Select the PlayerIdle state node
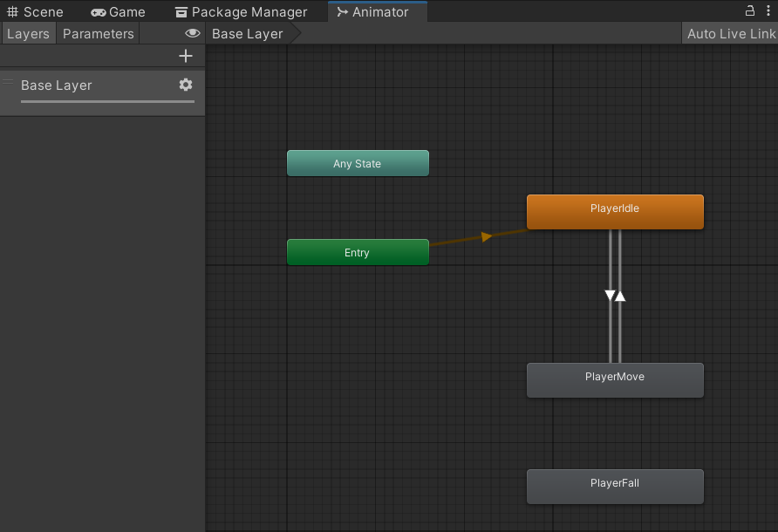 pyautogui.click(x=615, y=212)
